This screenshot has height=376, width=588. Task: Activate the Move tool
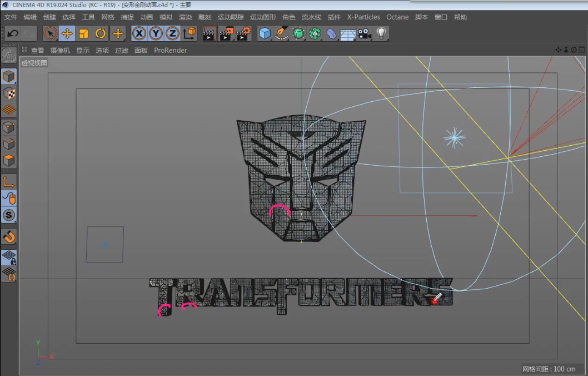tap(67, 33)
